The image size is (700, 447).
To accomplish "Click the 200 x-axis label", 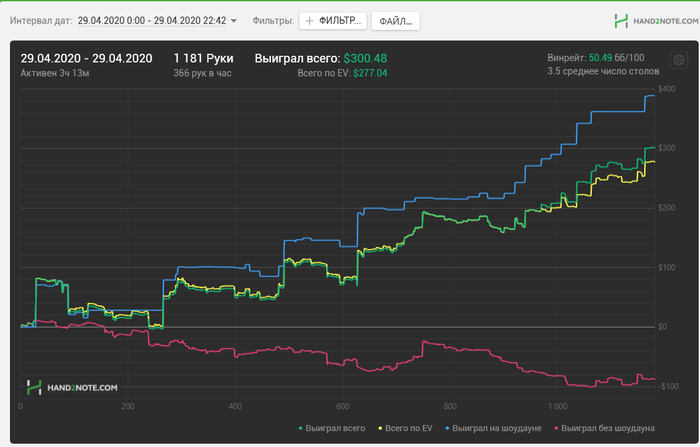I will click(x=128, y=406).
